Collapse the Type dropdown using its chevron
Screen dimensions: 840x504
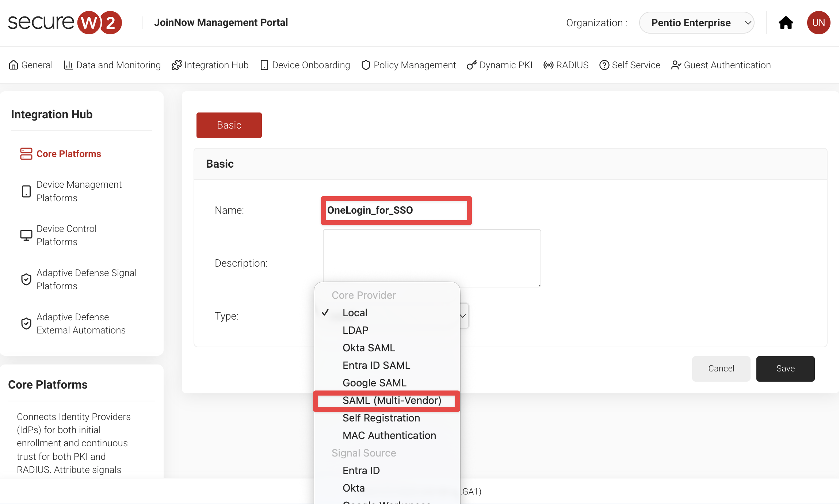[x=463, y=316]
